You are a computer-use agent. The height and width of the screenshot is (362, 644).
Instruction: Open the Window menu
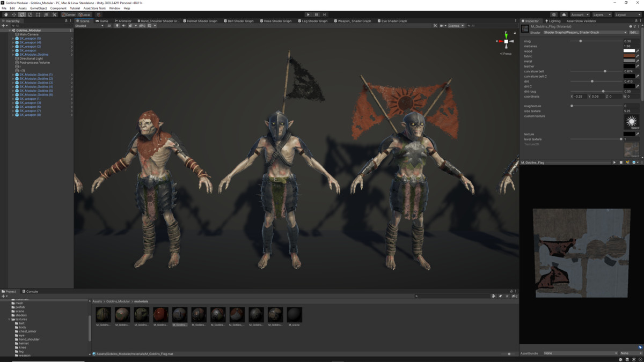click(x=115, y=9)
